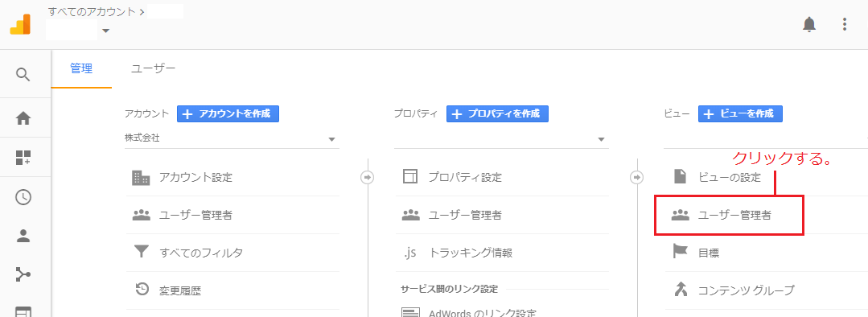Expand the account selector arrow in header
This screenshot has height=317, width=868.
click(x=105, y=31)
